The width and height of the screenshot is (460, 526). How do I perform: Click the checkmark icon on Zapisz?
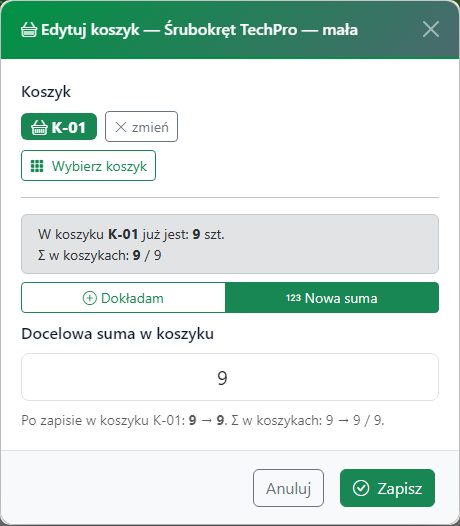pyautogui.click(x=361, y=488)
